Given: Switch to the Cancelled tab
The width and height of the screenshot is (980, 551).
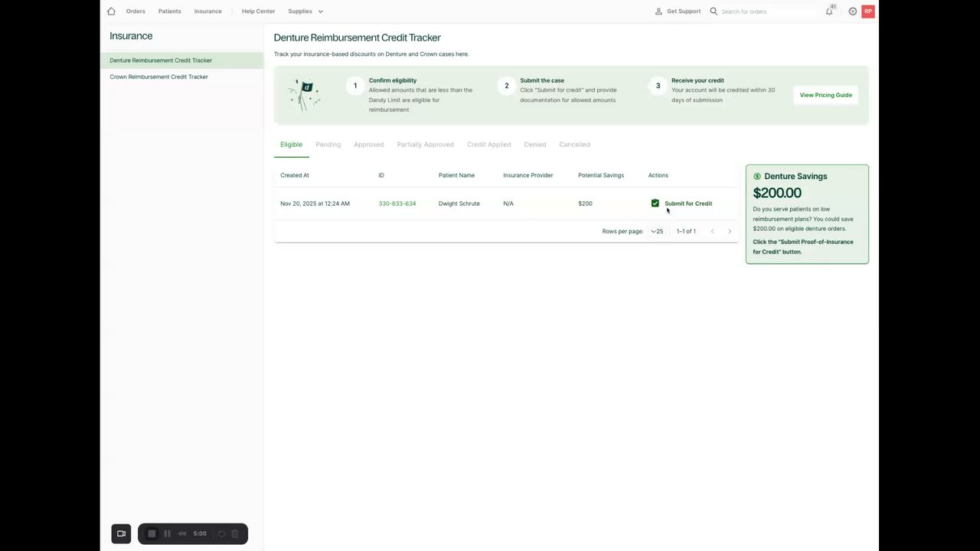Looking at the screenshot, I should pyautogui.click(x=574, y=145).
